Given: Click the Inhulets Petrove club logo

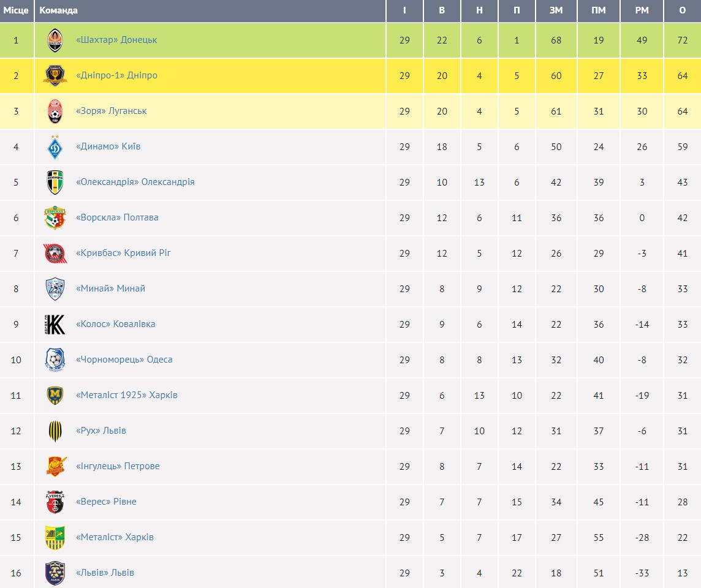Looking at the screenshot, I should click(55, 467).
